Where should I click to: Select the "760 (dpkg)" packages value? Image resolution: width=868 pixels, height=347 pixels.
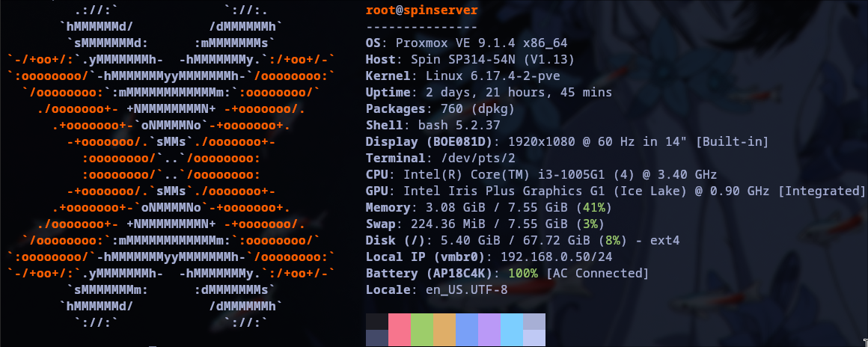(x=477, y=109)
